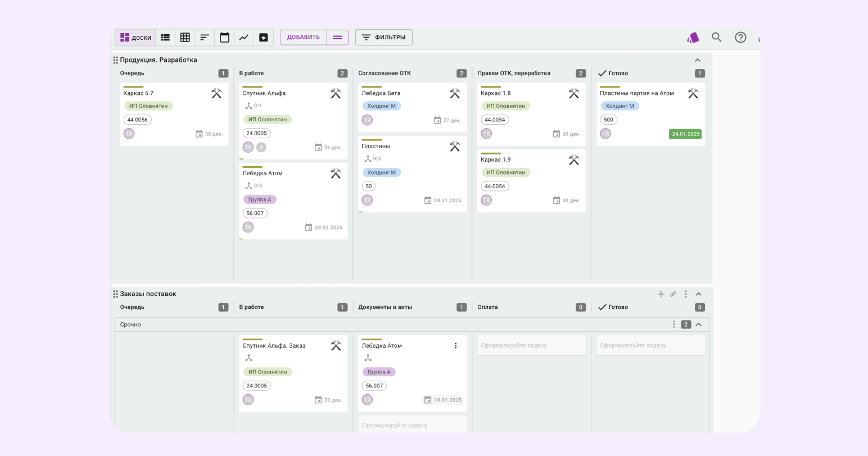Click the ДОБАВИТЬ button
This screenshot has height=456, width=868.
click(304, 38)
